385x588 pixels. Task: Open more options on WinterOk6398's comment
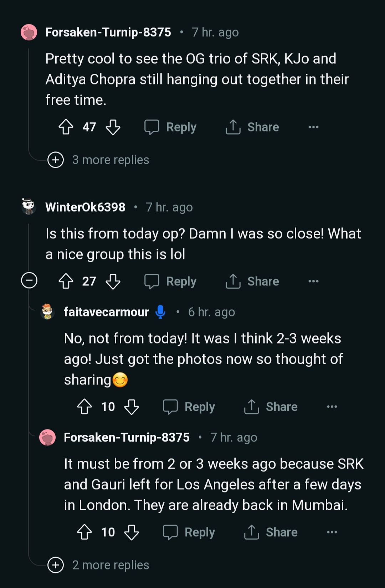click(313, 282)
